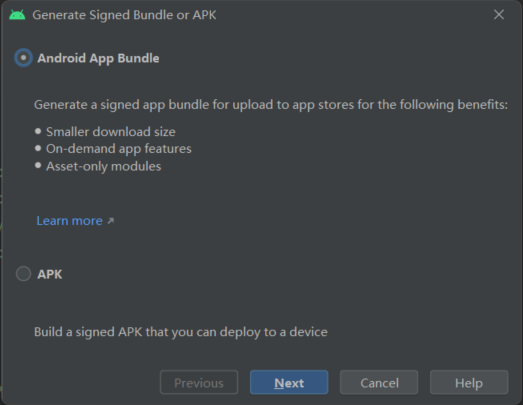Click the bullet dot before 'Asset-only modules'
Viewport: 523px width, 405px height.
pos(38,165)
